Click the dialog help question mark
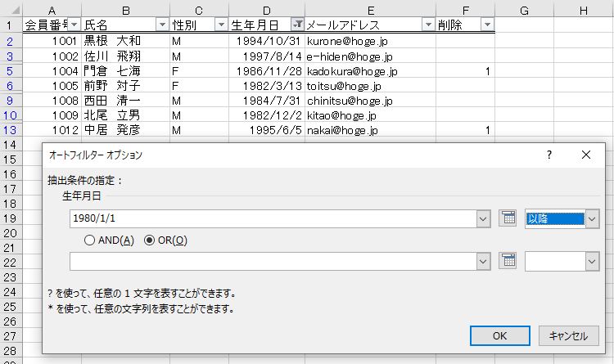 coord(549,155)
